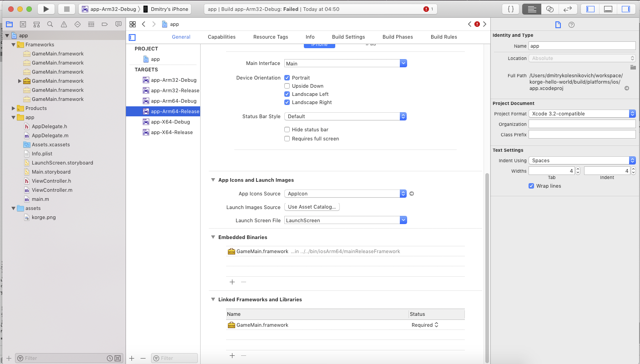640x364 pixels.
Task: Switch to the Build Settings tab
Action: 348,37
